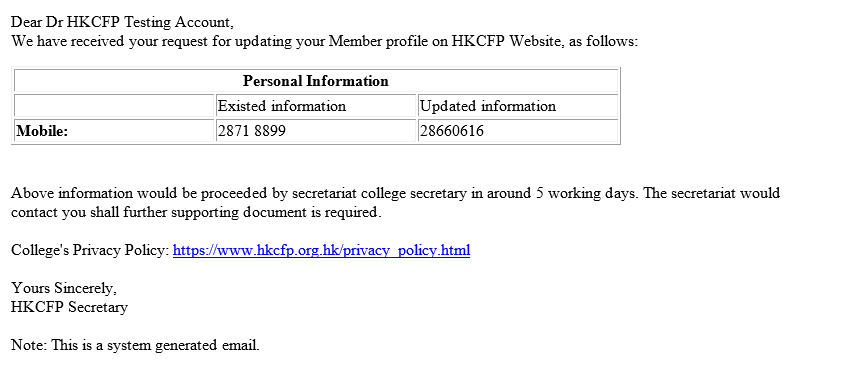848x384 pixels.
Task: Click the HKCFP Secretary signature
Action: (x=69, y=307)
